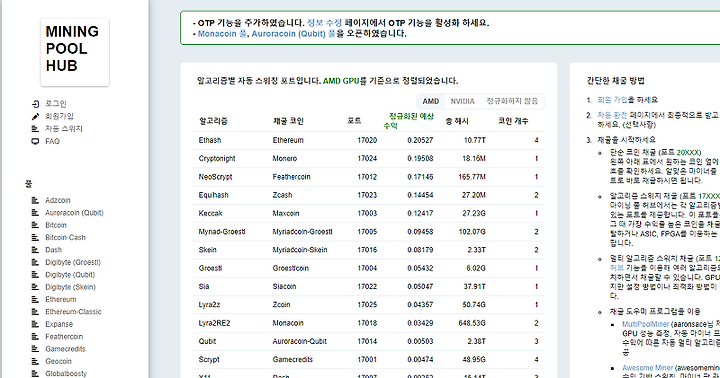
Task: Click the chart icon beside Geocoin
Action: 35,361
